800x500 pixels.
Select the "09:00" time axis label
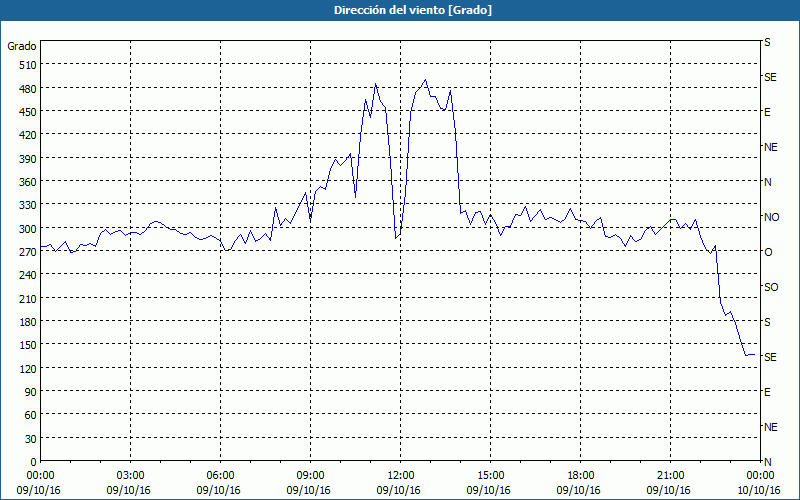point(310,475)
